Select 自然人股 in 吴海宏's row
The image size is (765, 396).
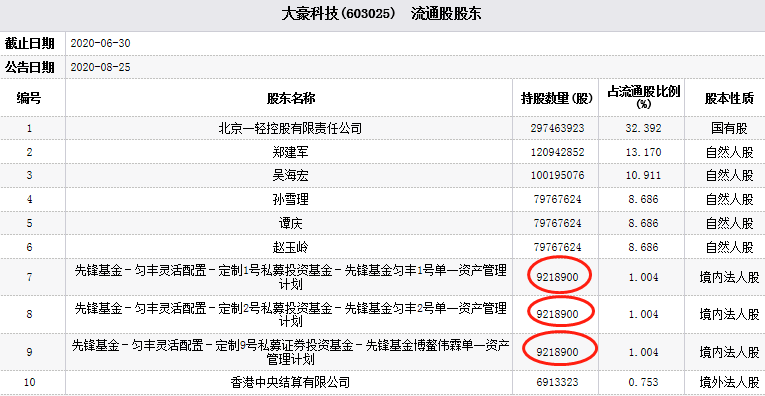[729, 176]
